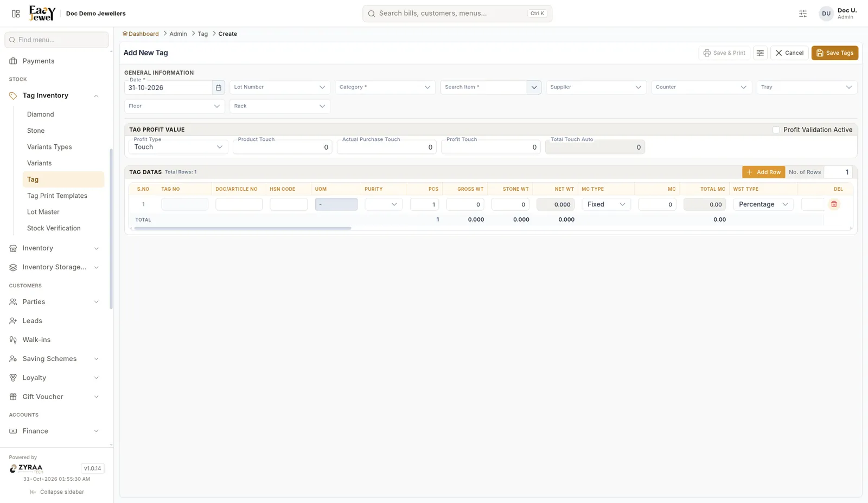
Task: Click the Loyalty sidebar icon
Action: (13, 378)
